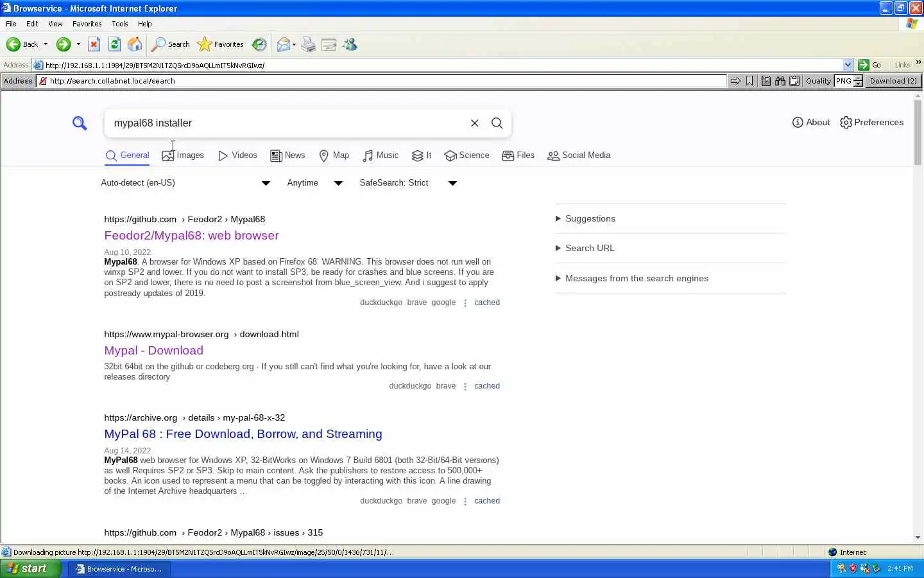Viewport: 924px width, 578px height.
Task: Open the IE Search pane button
Action: click(x=171, y=44)
